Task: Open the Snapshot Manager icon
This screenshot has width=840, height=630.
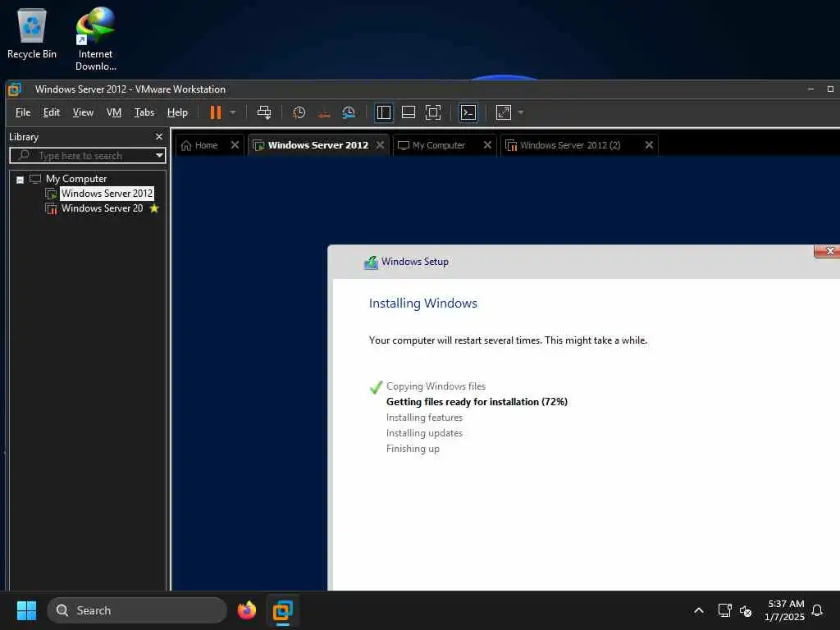Action: 349,112
